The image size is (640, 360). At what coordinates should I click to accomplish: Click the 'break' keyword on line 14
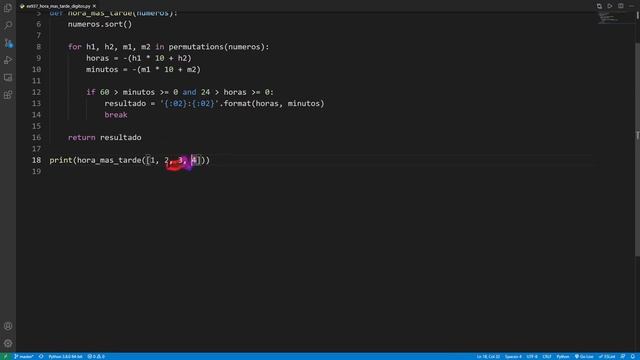tap(116, 115)
